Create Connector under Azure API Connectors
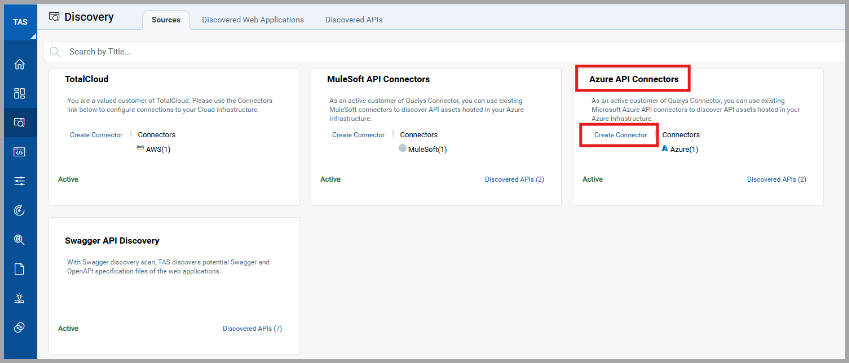The width and height of the screenshot is (849, 363). (x=621, y=135)
